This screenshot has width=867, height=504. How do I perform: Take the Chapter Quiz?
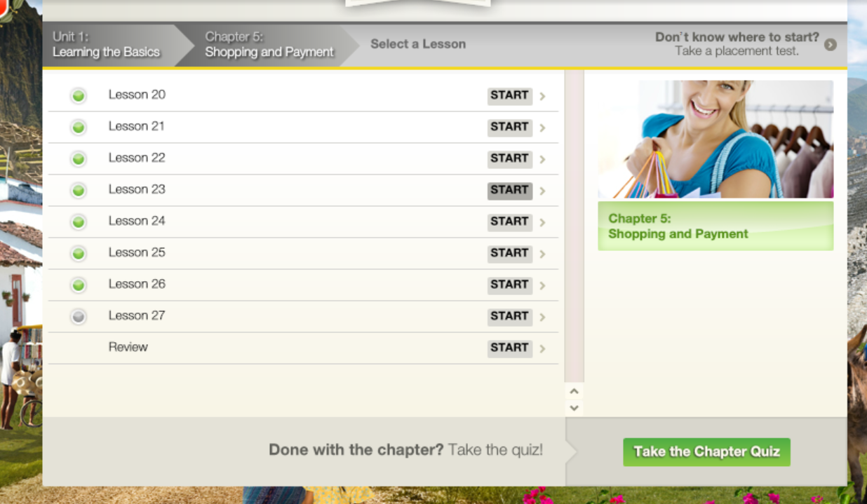(x=706, y=452)
